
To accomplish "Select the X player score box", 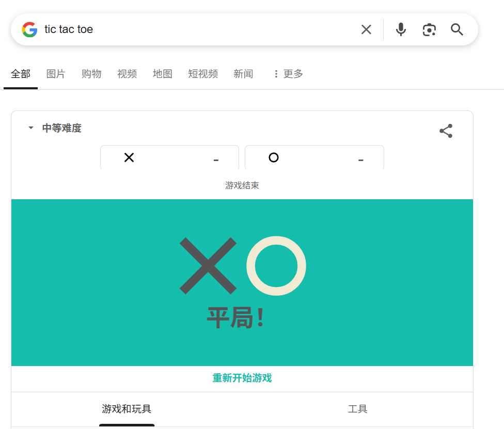I will click(169, 157).
